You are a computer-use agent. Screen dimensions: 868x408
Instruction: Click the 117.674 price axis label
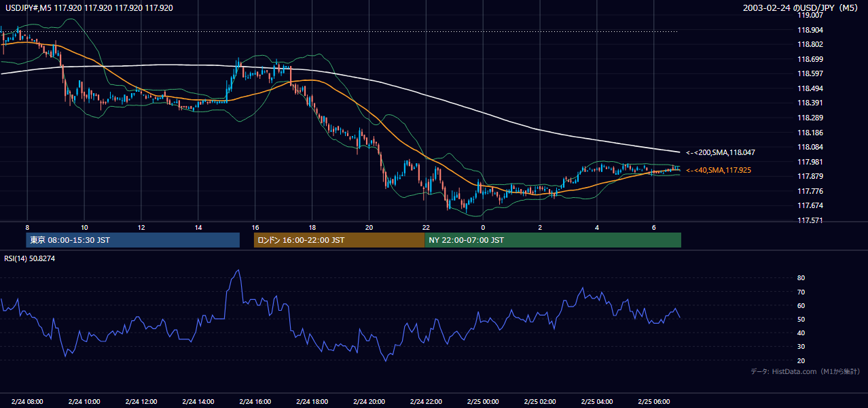tap(810, 205)
